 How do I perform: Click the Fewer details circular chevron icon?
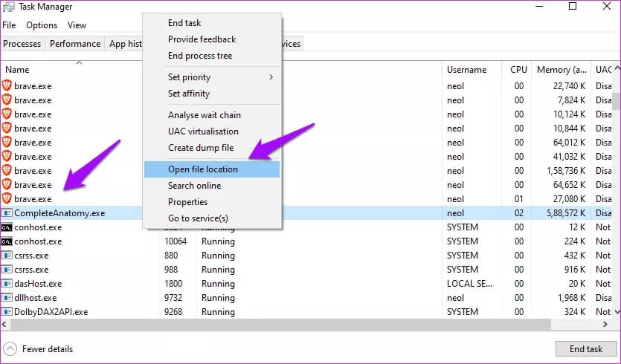[10, 349]
